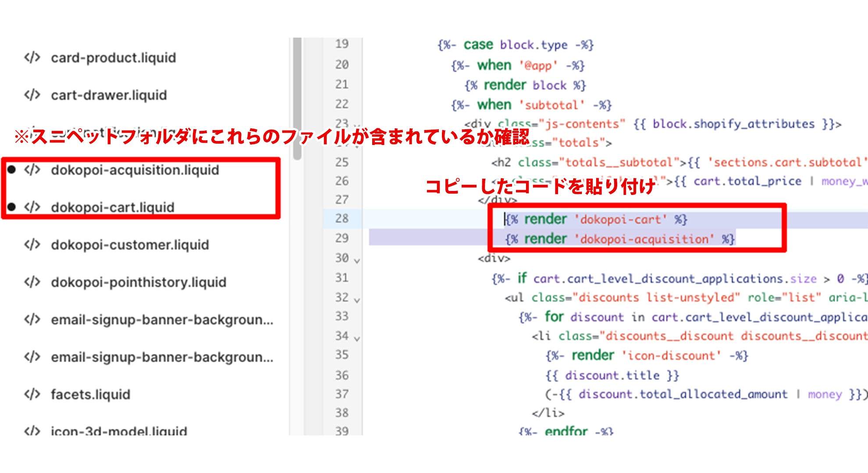The height and width of the screenshot is (473, 868).
Task: Click the opening div tag on line 30
Action: [x=494, y=258]
